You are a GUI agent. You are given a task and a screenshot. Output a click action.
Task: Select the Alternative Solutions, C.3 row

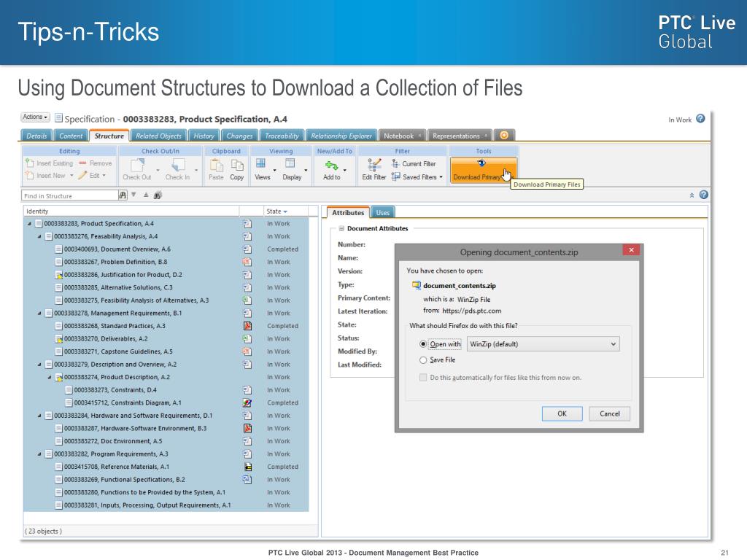pos(166,287)
